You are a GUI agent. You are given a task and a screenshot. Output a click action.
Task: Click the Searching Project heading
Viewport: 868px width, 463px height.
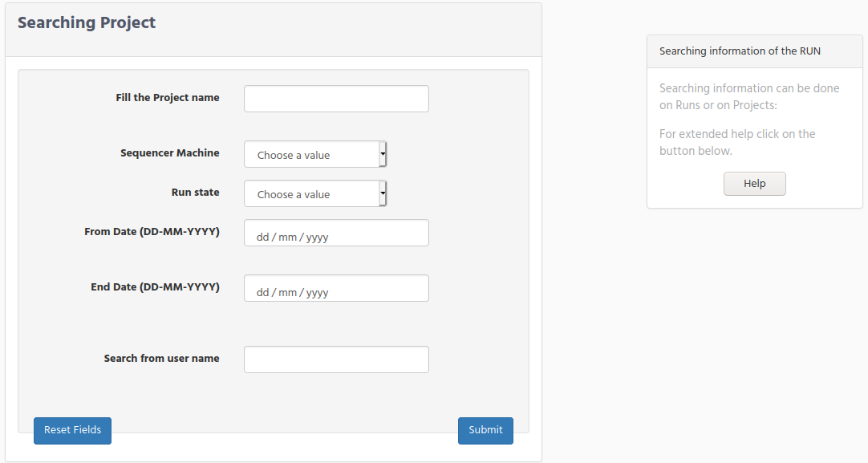(87, 22)
